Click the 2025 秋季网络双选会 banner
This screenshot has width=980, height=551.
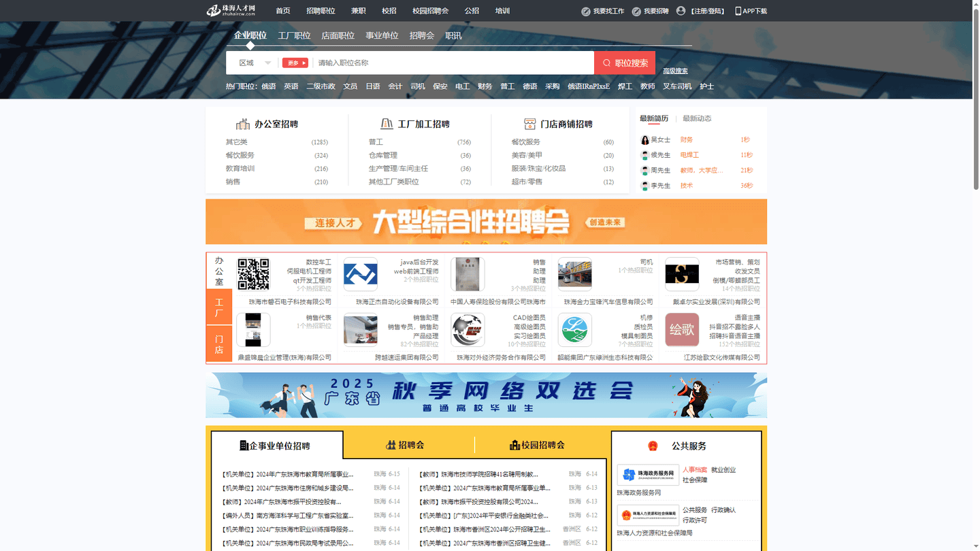pyautogui.click(x=486, y=395)
